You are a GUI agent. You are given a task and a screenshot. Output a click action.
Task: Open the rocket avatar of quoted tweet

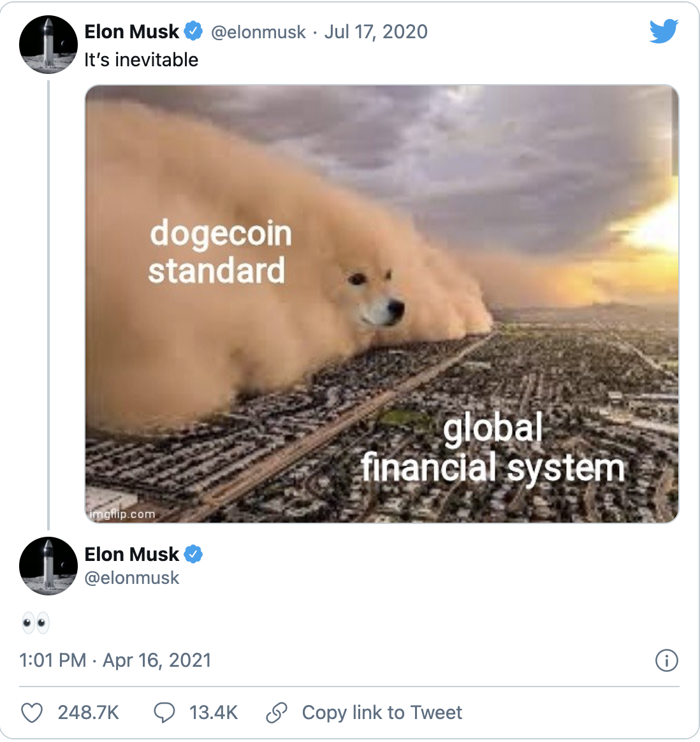click(48, 45)
